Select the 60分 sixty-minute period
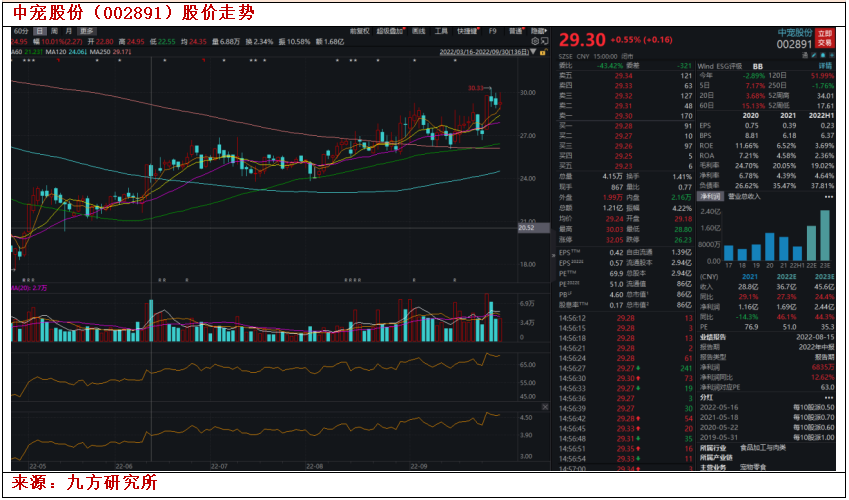The width and height of the screenshot is (849, 500). coord(21,31)
